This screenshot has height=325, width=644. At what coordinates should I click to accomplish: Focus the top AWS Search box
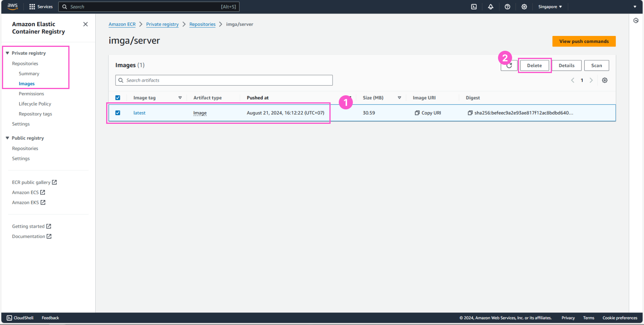149,7
